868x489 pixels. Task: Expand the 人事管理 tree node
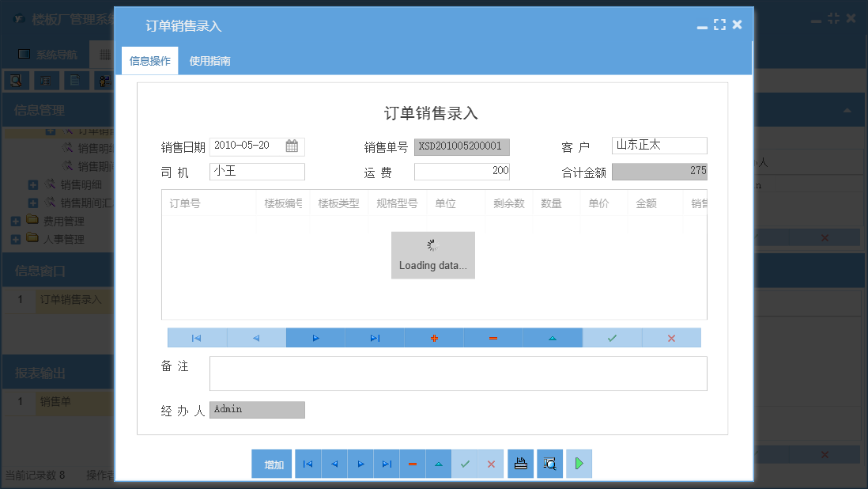point(14,239)
